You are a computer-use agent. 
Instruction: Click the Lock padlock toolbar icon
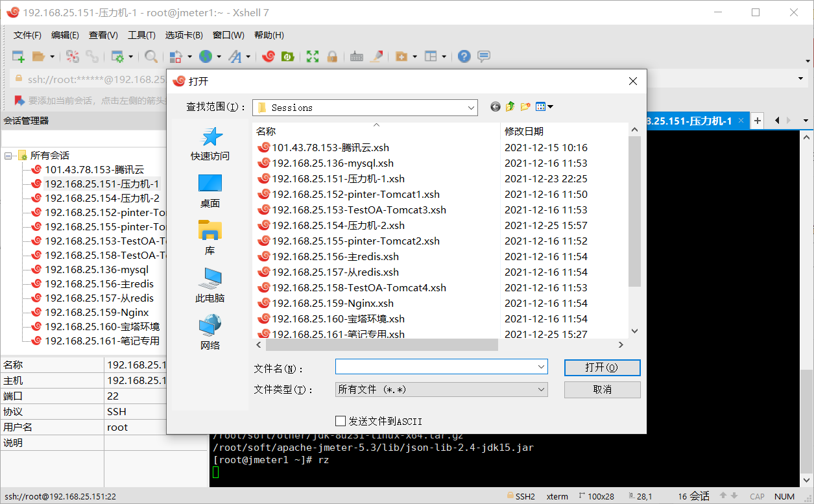pos(332,56)
